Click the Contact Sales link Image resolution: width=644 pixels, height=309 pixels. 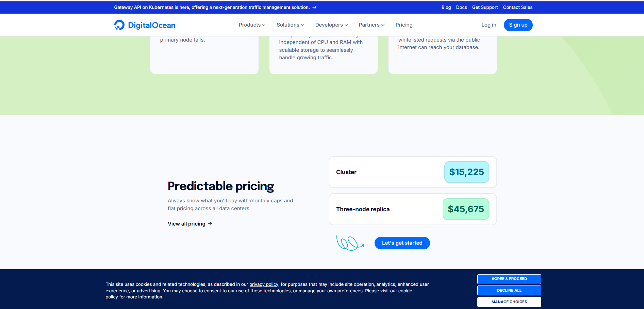click(x=517, y=7)
